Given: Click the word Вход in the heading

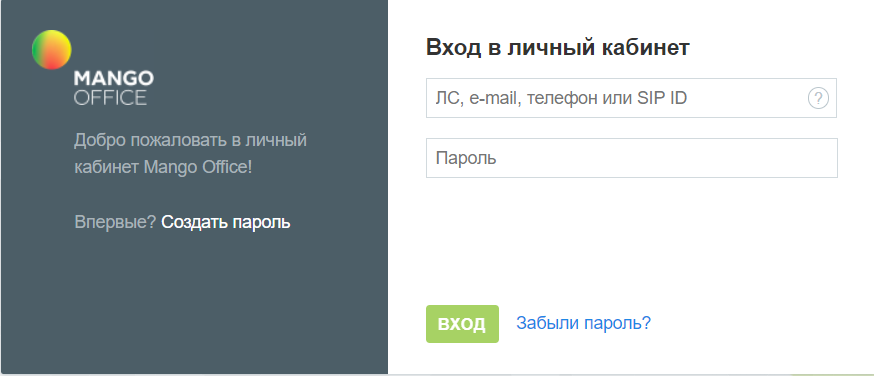Looking at the screenshot, I should point(454,48).
